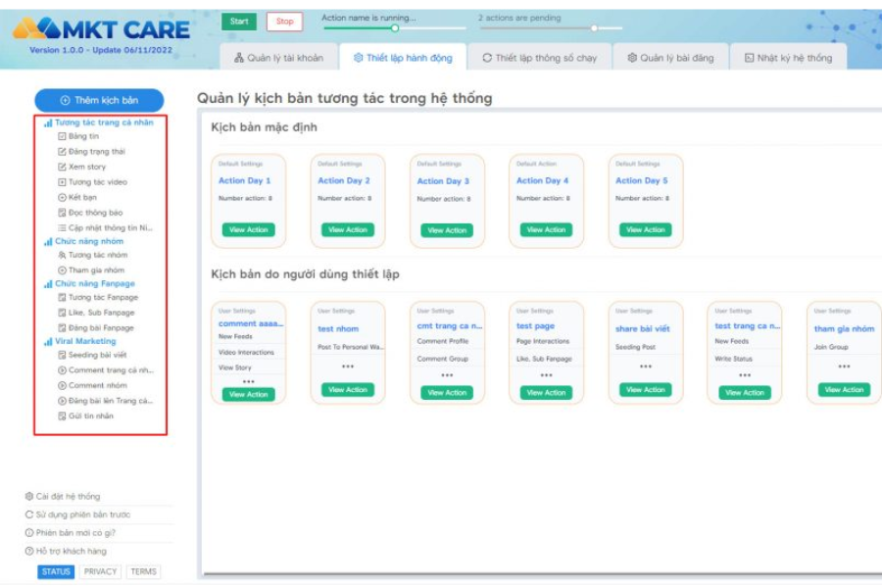Click the Tương tác Fanpage icon
The image size is (882, 588).
click(x=62, y=297)
